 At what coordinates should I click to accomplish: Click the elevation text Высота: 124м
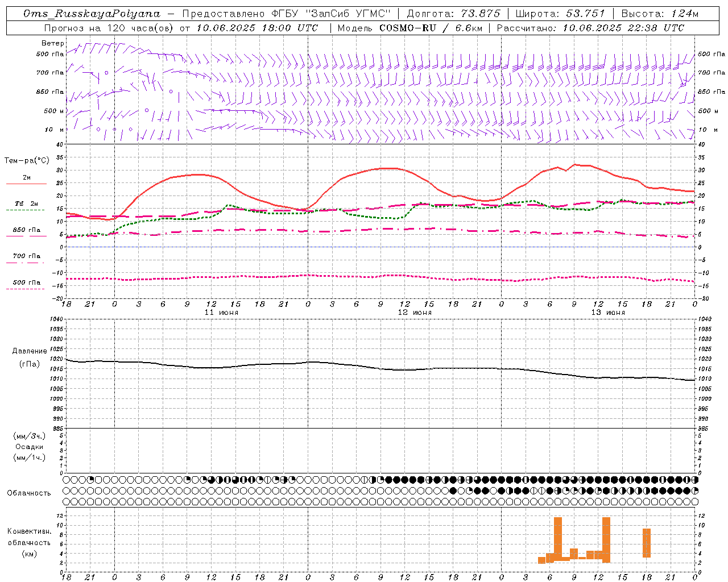(659, 14)
